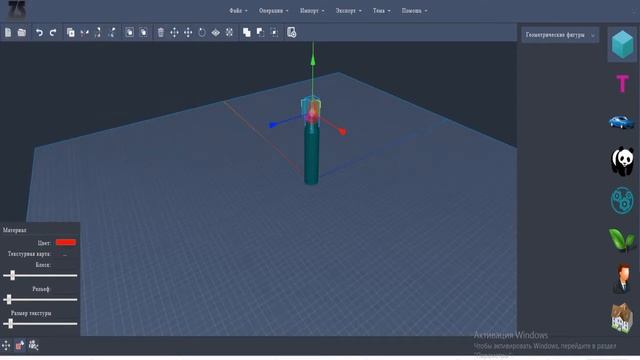Open the businessman people category
Viewport: 640px width, 360px height.
[622, 279]
